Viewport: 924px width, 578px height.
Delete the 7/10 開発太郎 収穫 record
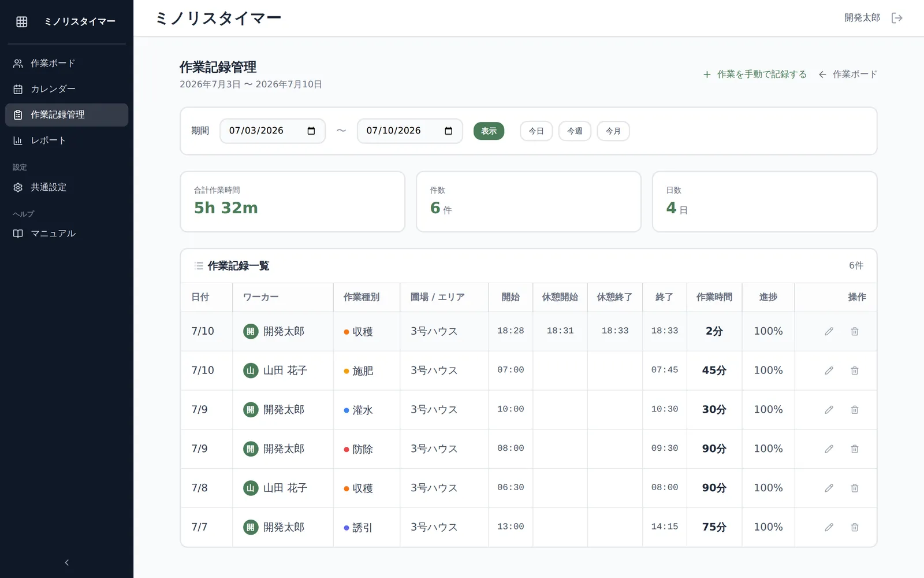[x=855, y=331]
